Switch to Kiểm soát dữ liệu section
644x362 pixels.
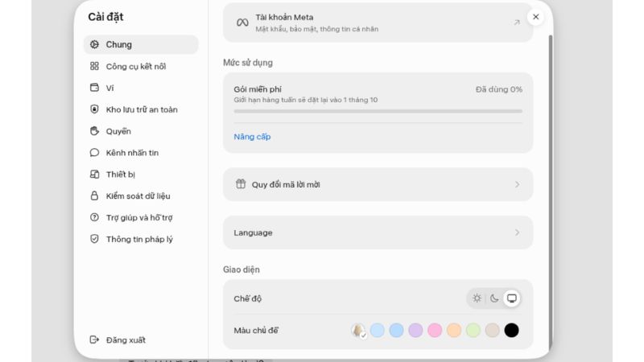point(141,195)
